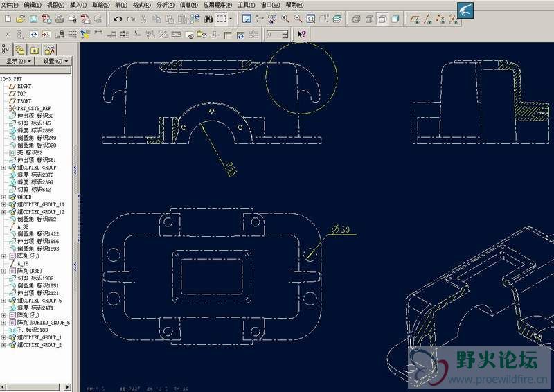The width and height of the screenshot is (554, 392).
Task: Open the 视图(V) menu
Action: [56, 5]
